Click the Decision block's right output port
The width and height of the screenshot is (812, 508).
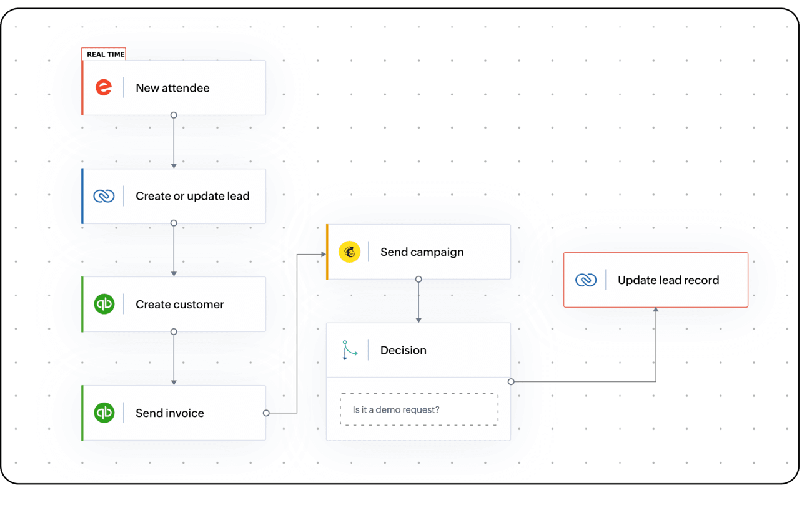[x=511, y=381]
